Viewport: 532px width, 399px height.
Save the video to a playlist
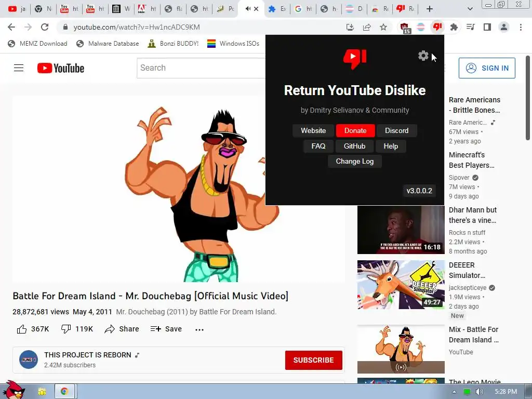point(166,329)
